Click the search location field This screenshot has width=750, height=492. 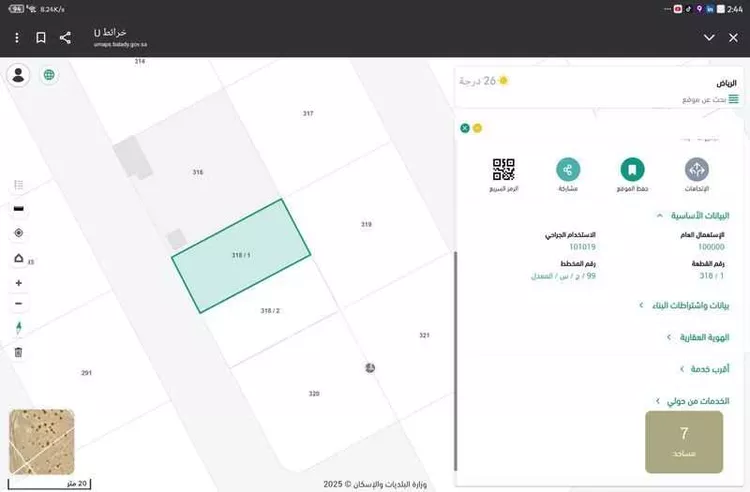coord(690,100)
